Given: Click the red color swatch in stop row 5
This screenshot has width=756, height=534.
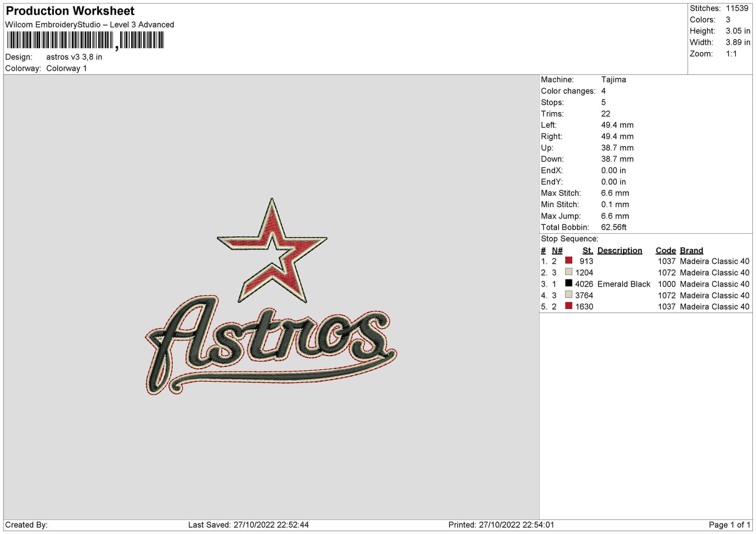Looking at the screenshot, I should pyautogui.click(x=569, y=306).
